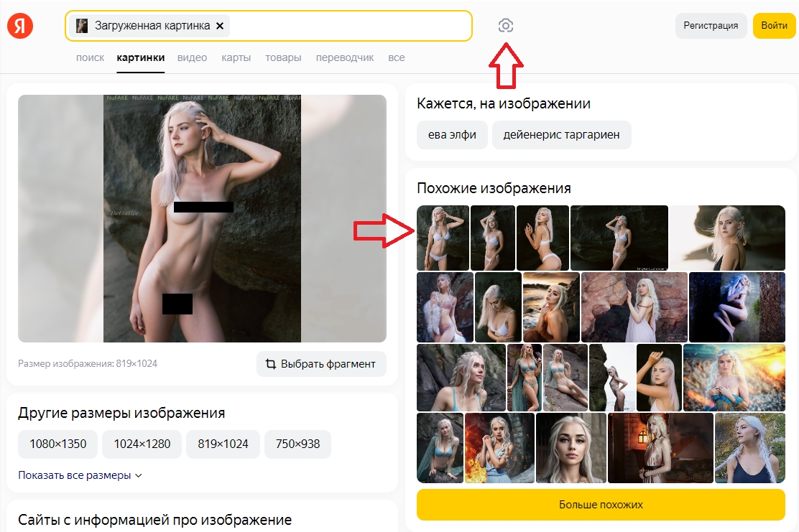Click the large uploaded image preview
This screenshot has height=532, width=799.
(x=203, y=218)
